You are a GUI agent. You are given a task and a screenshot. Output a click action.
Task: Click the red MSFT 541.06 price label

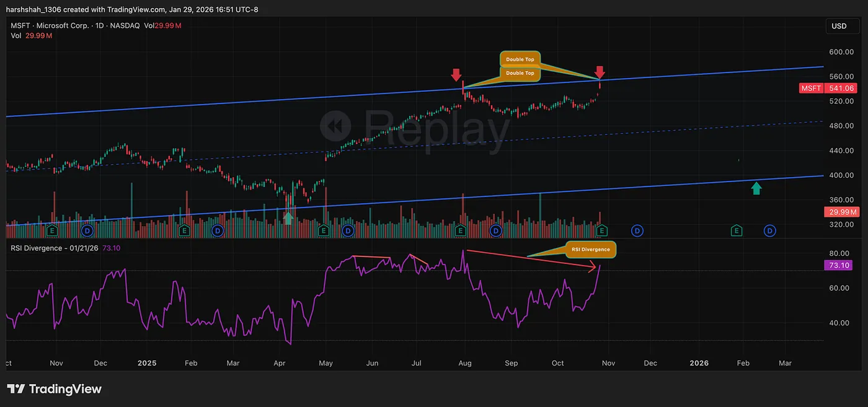point(828,89)
